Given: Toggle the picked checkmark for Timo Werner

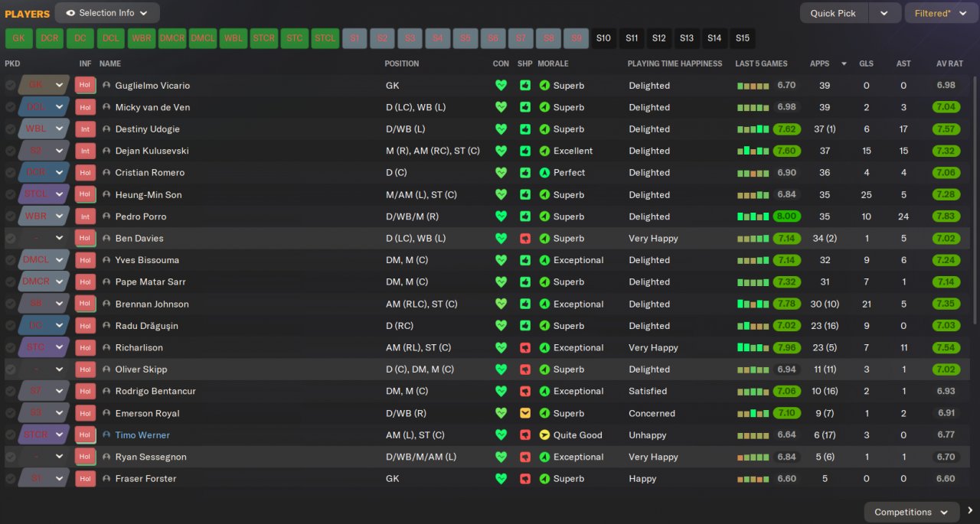Looking at the screenshot, I should pyautogui.click(x=10, y=435).
